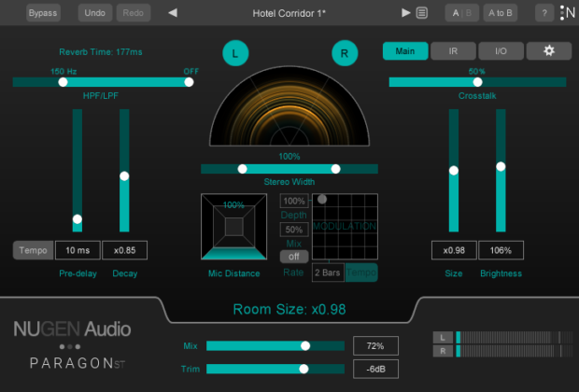Turn on modulation with the off switch
The width and height of the screenshot is (579, 392).
coord(294,257)
